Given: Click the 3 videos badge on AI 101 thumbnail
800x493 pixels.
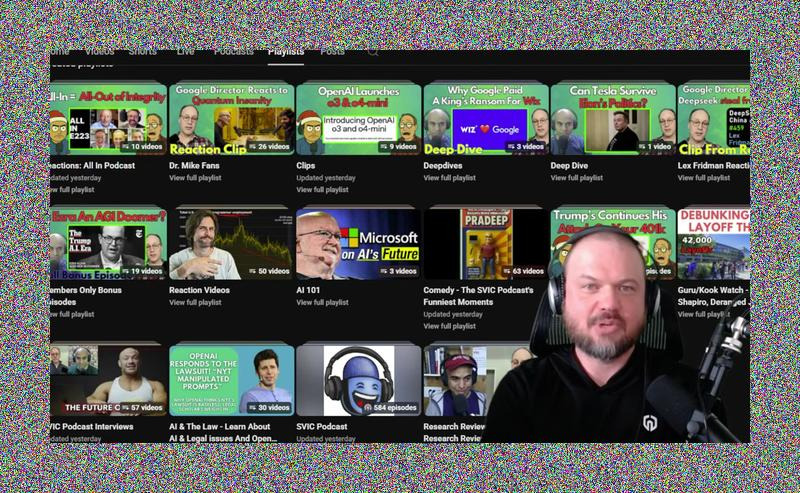Looking at the screenshot, I should click(x=398, y=271).
